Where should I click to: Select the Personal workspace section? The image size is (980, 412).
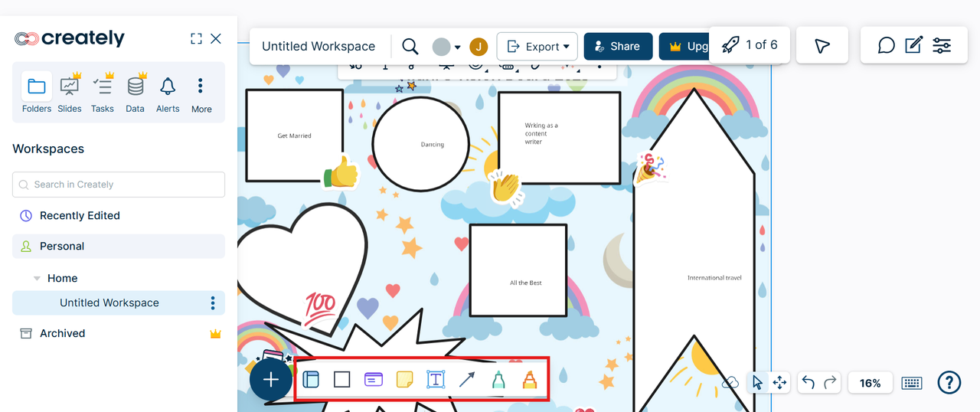coord(119,247)
